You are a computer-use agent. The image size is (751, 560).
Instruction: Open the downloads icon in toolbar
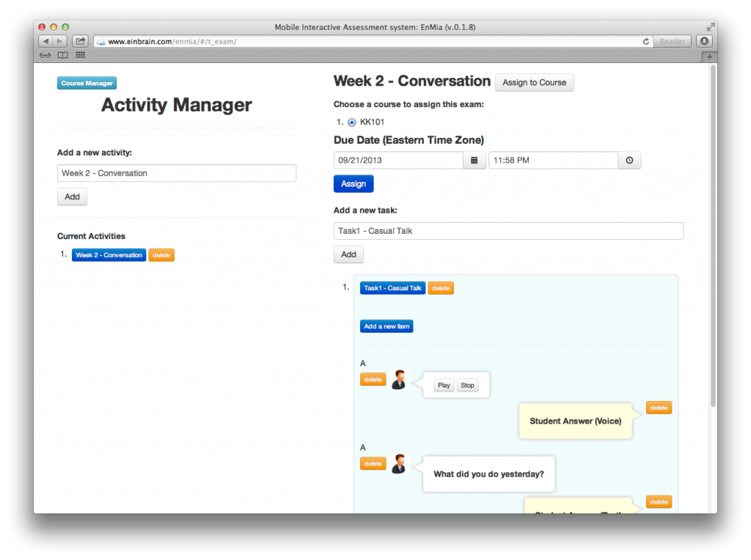click(x=704, y=41)
